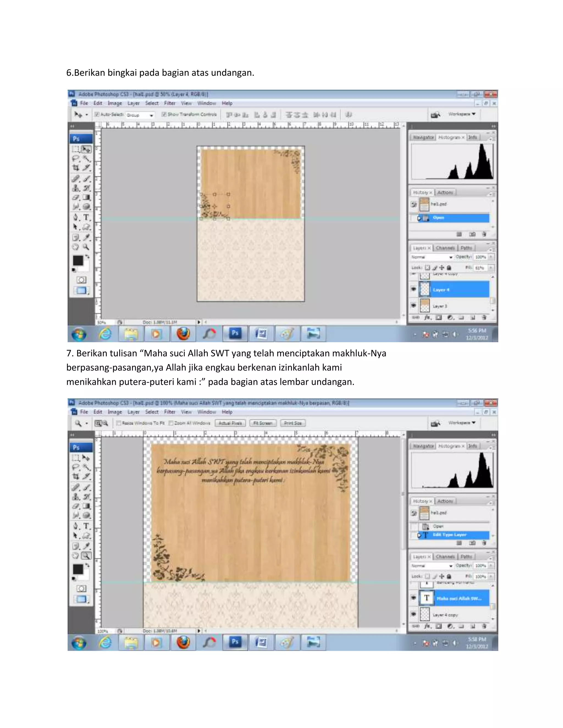Viewport: 563px width, 728px height.
Task: Click the Move tool in bottom toolbox
Action: [x=86, y=458]
